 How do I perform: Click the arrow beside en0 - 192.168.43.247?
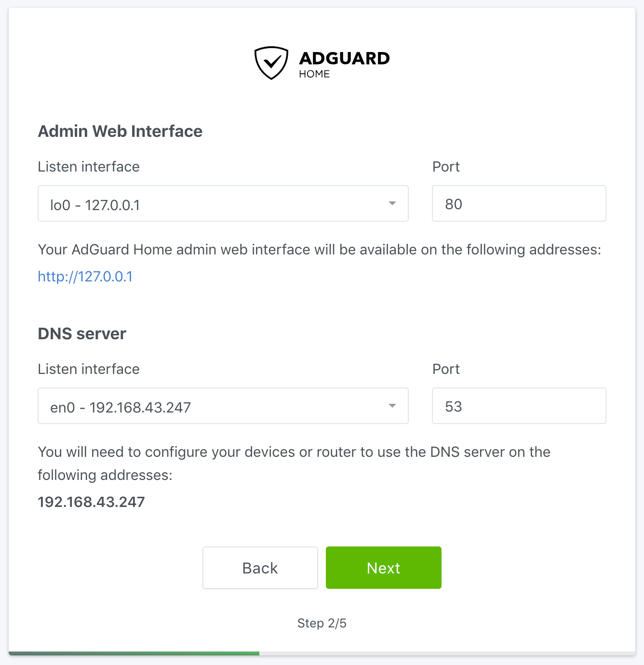(x=392, y=406)
